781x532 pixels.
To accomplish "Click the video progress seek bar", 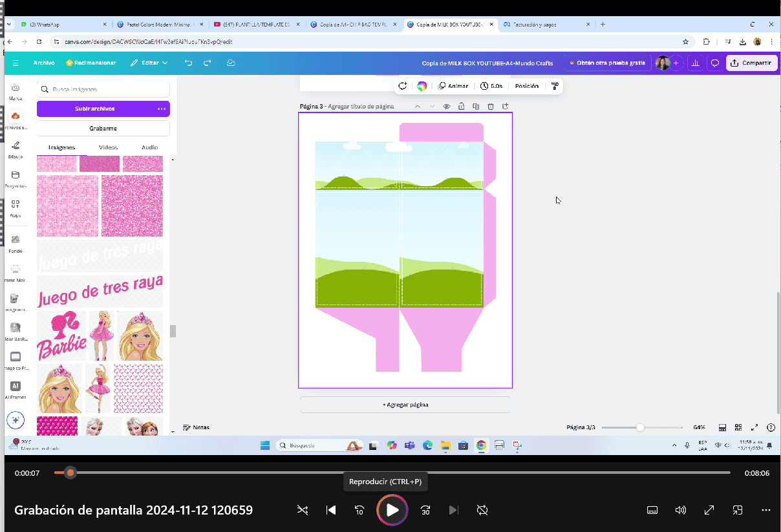I will 392,473.
